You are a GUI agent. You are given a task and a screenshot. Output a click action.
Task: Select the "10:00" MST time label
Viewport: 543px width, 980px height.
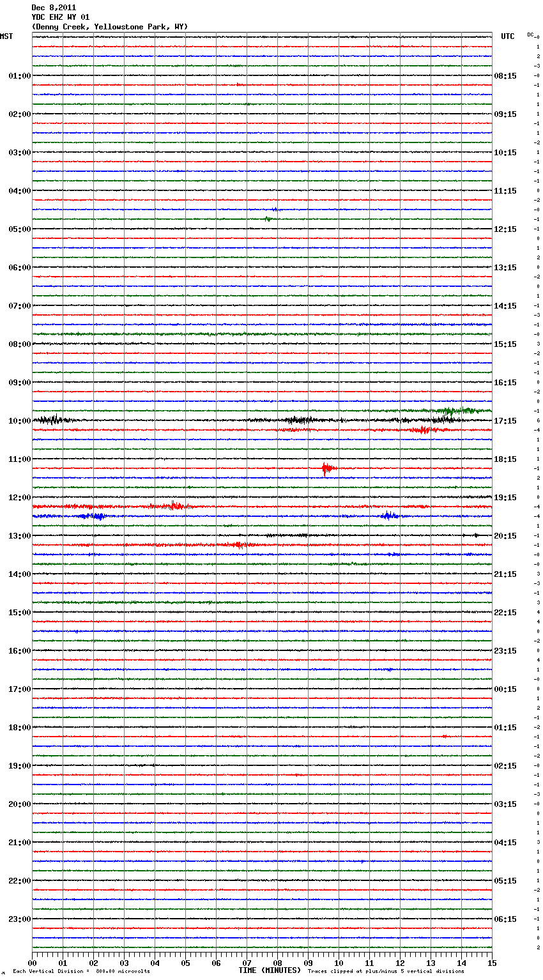pyautogui.click(x=20, y=421)
